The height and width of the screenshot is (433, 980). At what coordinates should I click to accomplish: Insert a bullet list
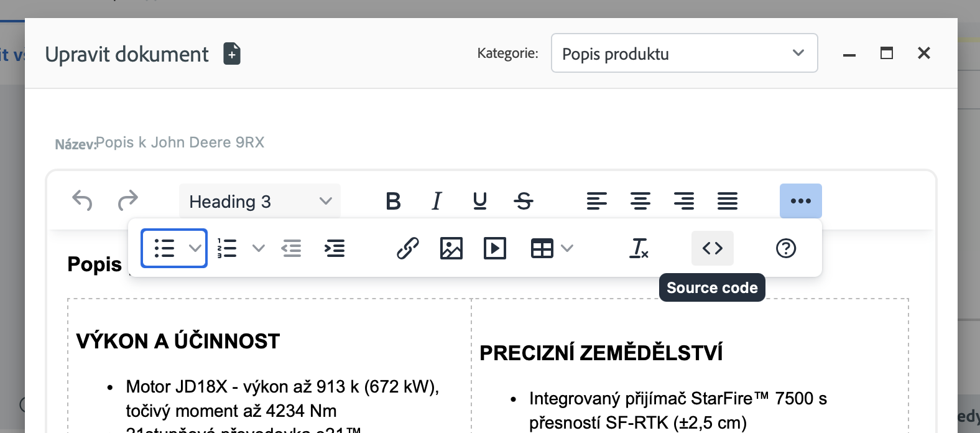click(x=164, y=248)
